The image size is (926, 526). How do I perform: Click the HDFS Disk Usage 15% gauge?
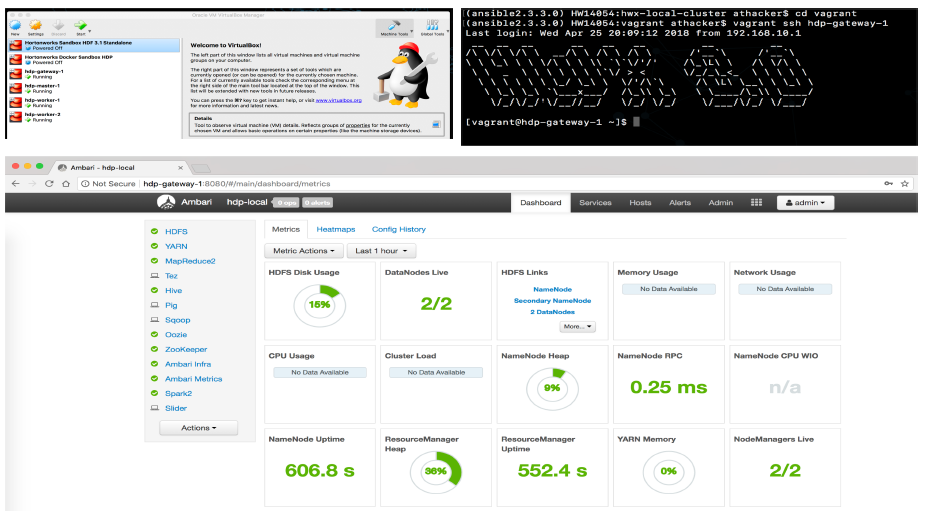pos(319,305)
